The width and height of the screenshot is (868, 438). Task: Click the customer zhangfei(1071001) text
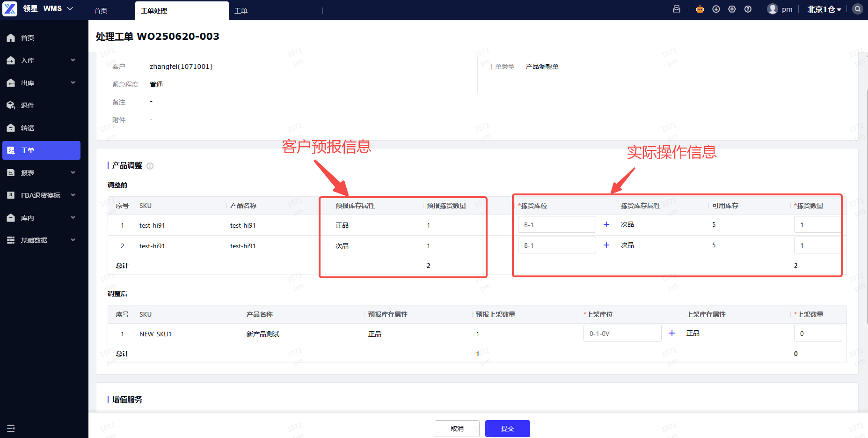[x=181, y=67]
